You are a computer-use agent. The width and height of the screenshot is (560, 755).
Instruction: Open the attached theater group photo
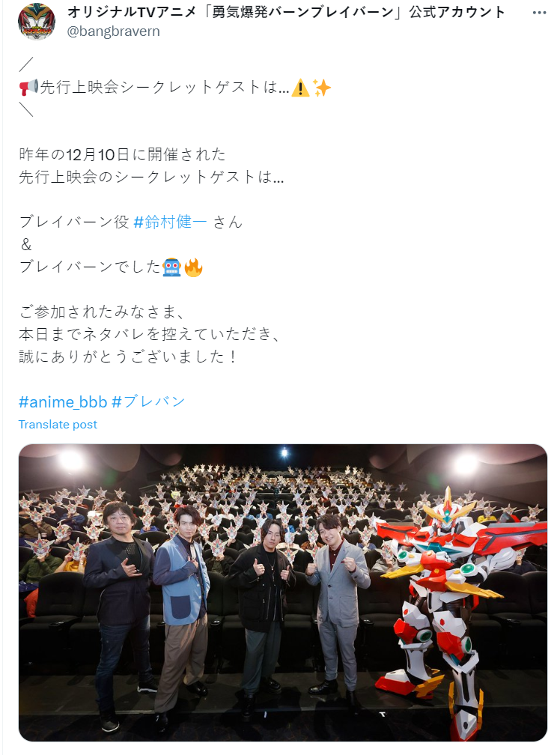pyautogui.click(x=283, y=592)
